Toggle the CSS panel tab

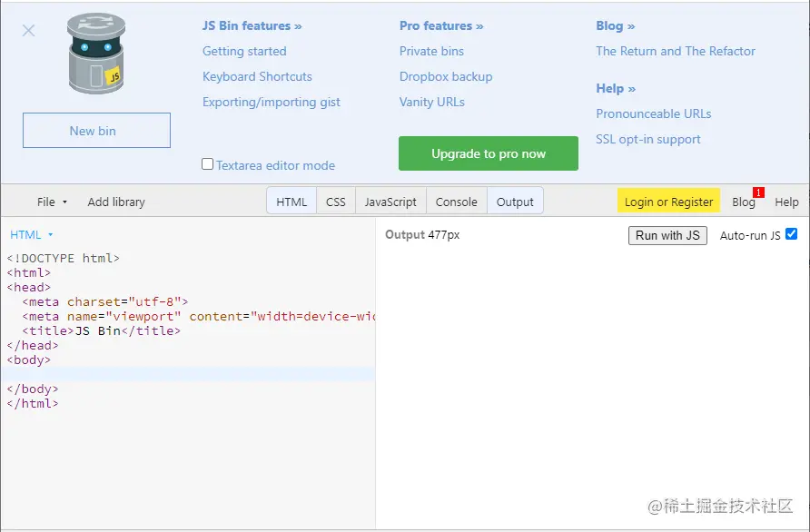click(336, 202)
